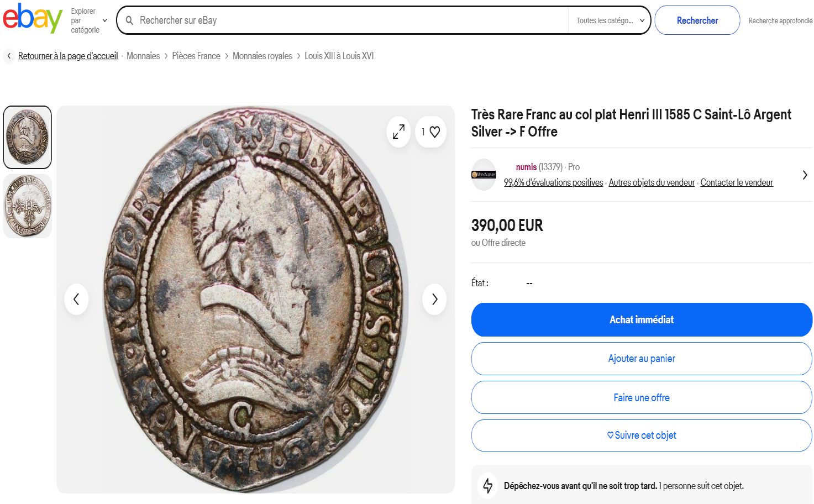Click Faire une offre button
The width and height of the screenshot is (814, 504).
click(641, 397)
